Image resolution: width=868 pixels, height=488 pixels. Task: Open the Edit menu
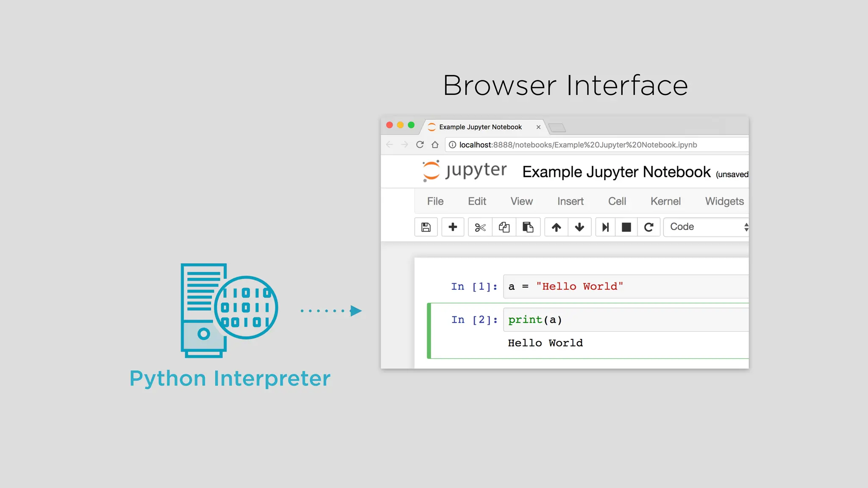click(477, 201)
